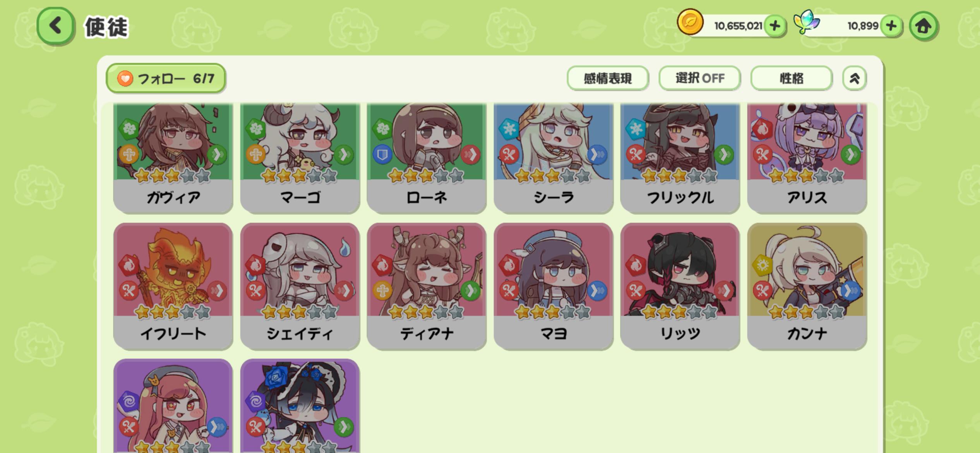This screenshot has height=453, width=980.
Task: Select the ディアナ character card
Action: [x=427, y=287]
